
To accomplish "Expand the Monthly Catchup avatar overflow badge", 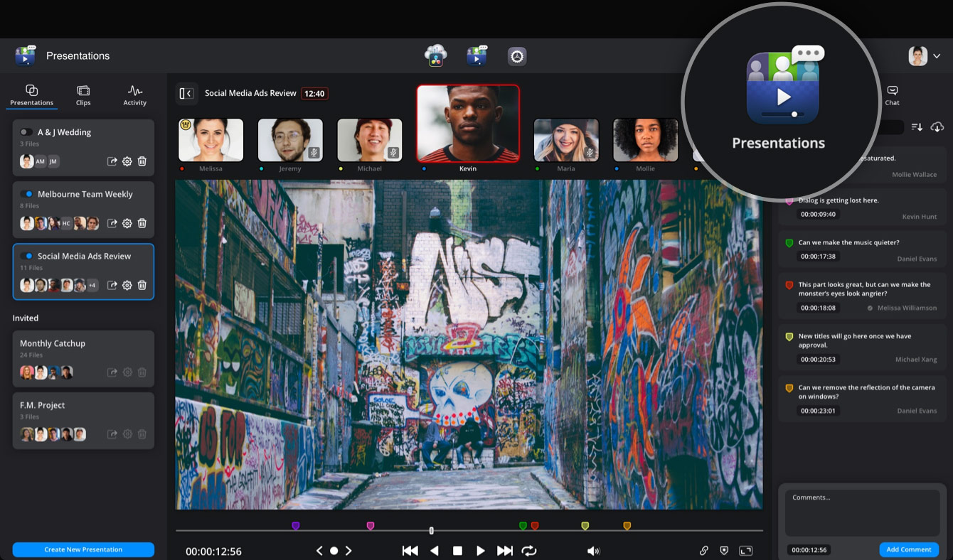I will coord(68,372).
